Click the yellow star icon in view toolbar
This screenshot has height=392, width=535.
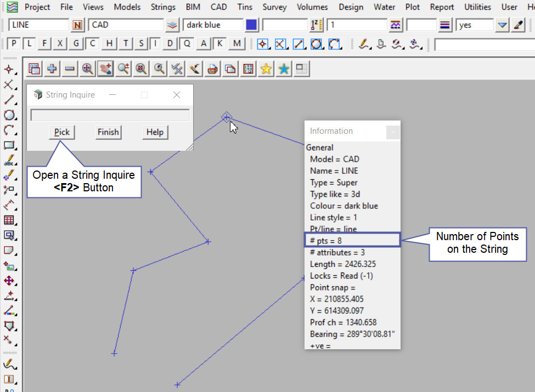[266, 69]
